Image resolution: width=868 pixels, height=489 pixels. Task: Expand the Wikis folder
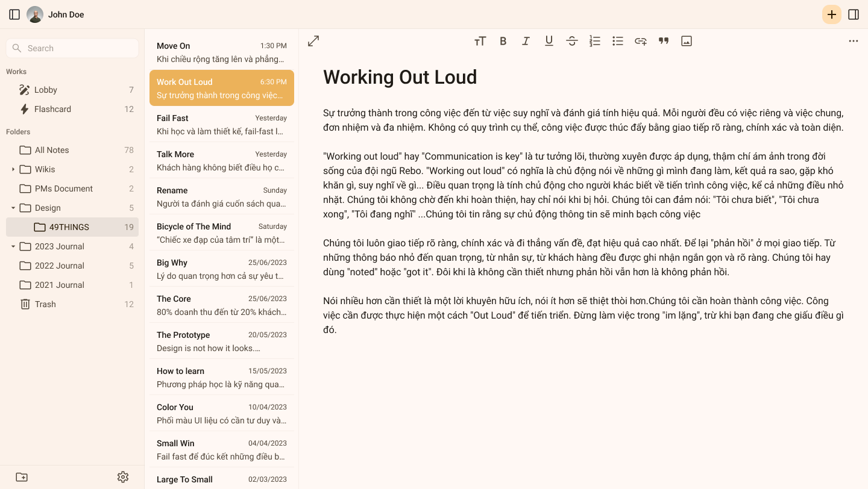(x=13, y=169)
